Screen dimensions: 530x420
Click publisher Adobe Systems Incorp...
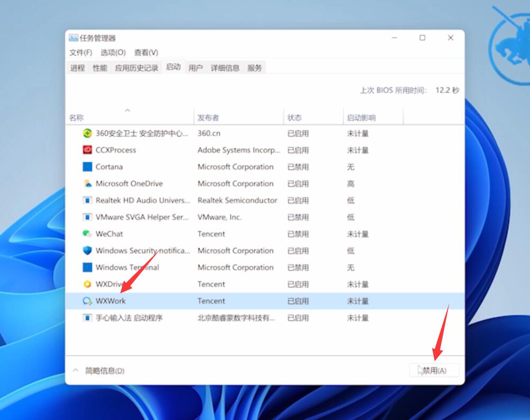[239, 150]
